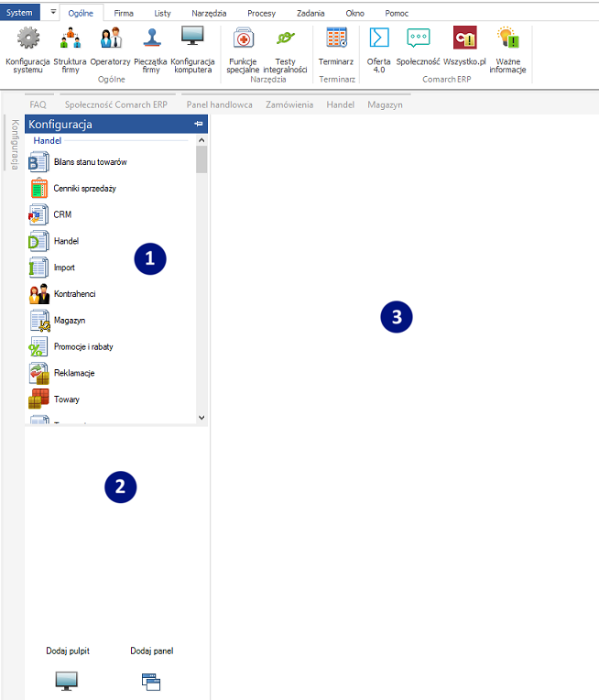
Task: Select Promocje i rabaty text
Action: (83, 346)
